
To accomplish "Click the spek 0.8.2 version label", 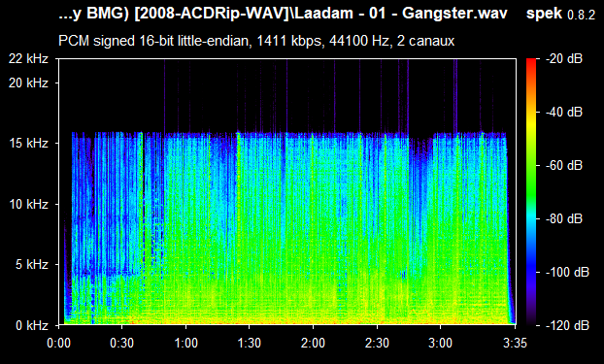I will (x=560, y=14).
